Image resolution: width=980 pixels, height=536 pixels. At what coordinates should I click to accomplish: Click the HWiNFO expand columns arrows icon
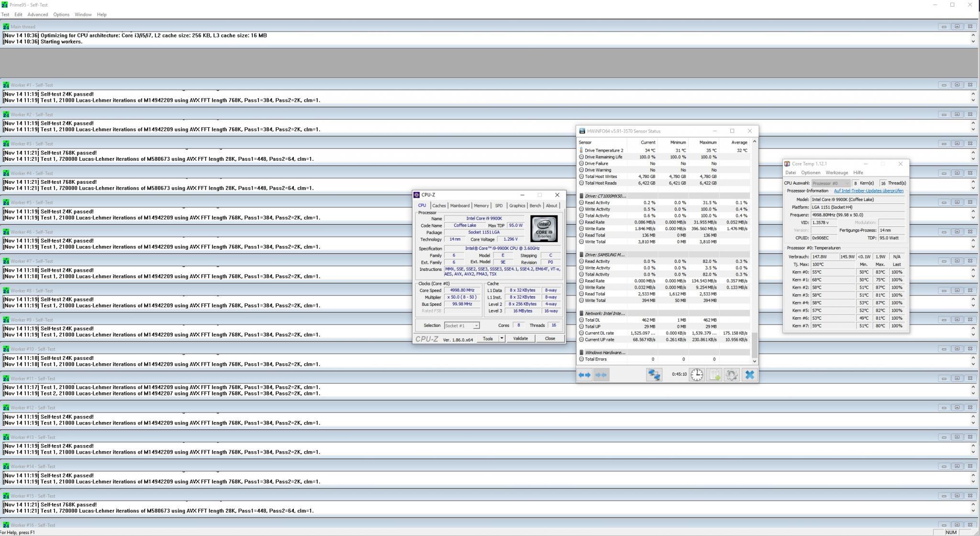pyautogui.click(x=585, y=375)
